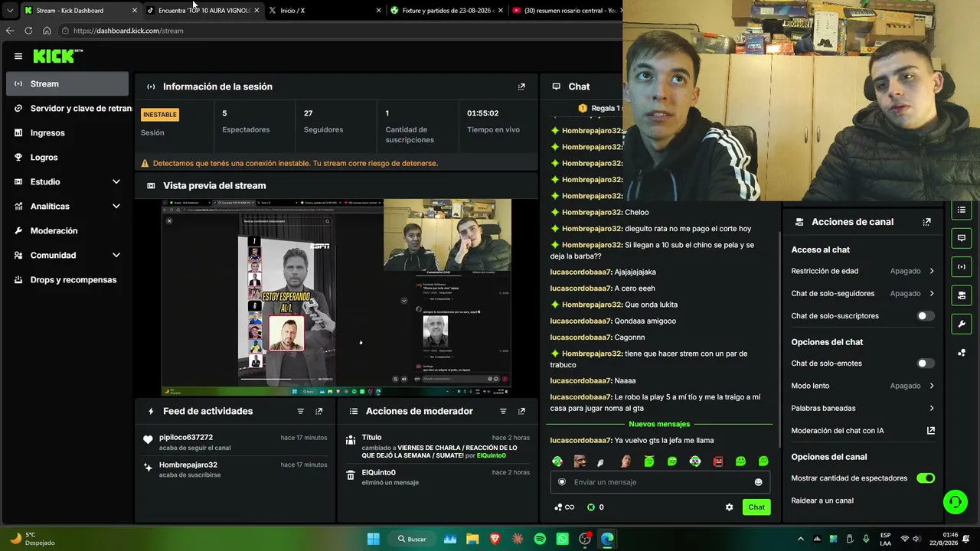Pop out Acciones de moderador panel
This screenshot has height=551, width=980.
click(521, 411)
